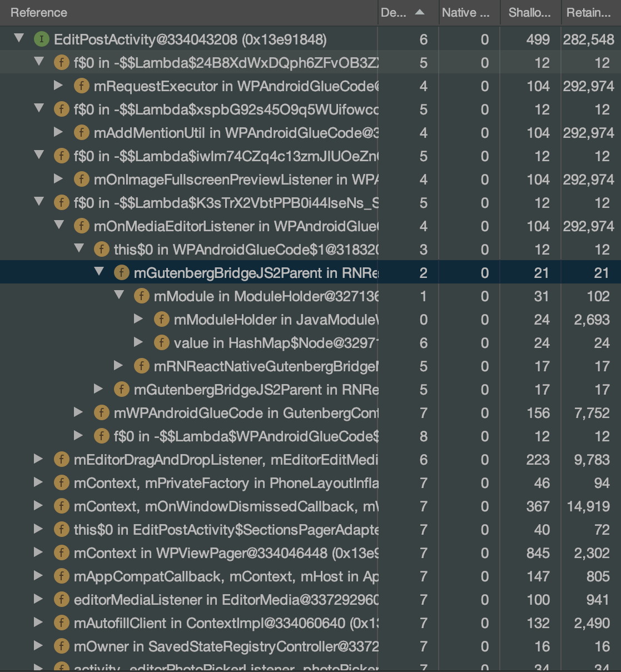Image resolution: width=621 pixels, height=672 pixels.
Task: Click the field icon of mRNReactNativeGutenbergBridge row
Action: click(141, 366)
